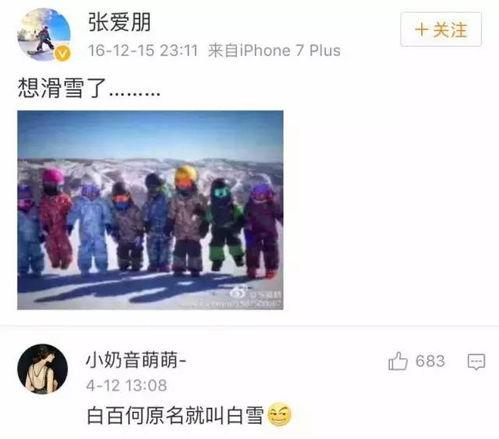The width and height of the screenshot is (499, 439).
Task: Open 小奶音萌萌- commenter avatar
Action: pyautogui.click(x=43, y=369)
